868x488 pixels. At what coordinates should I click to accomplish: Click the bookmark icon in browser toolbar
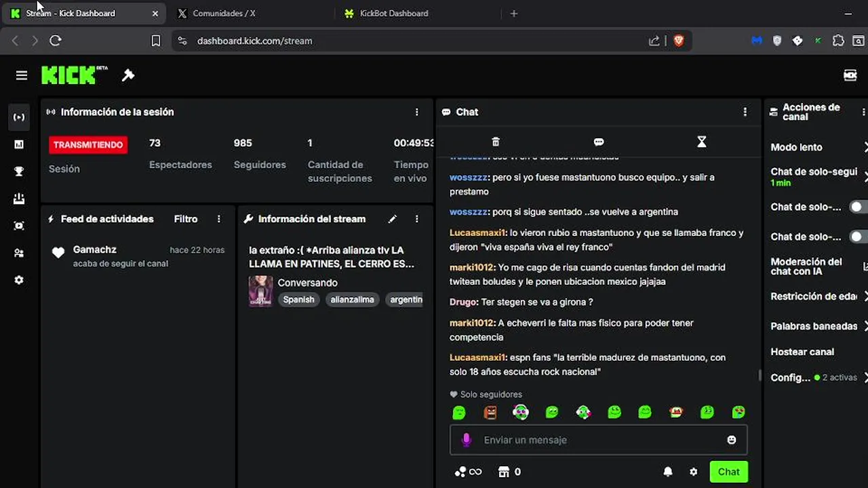click(155, 41)
